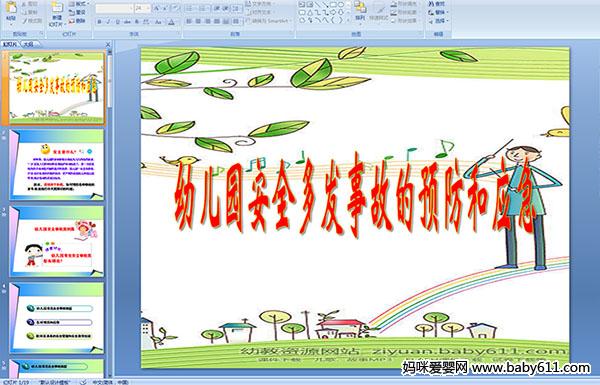
Task: Select the second slide thumbnail
Action: (x=56, y=165)
